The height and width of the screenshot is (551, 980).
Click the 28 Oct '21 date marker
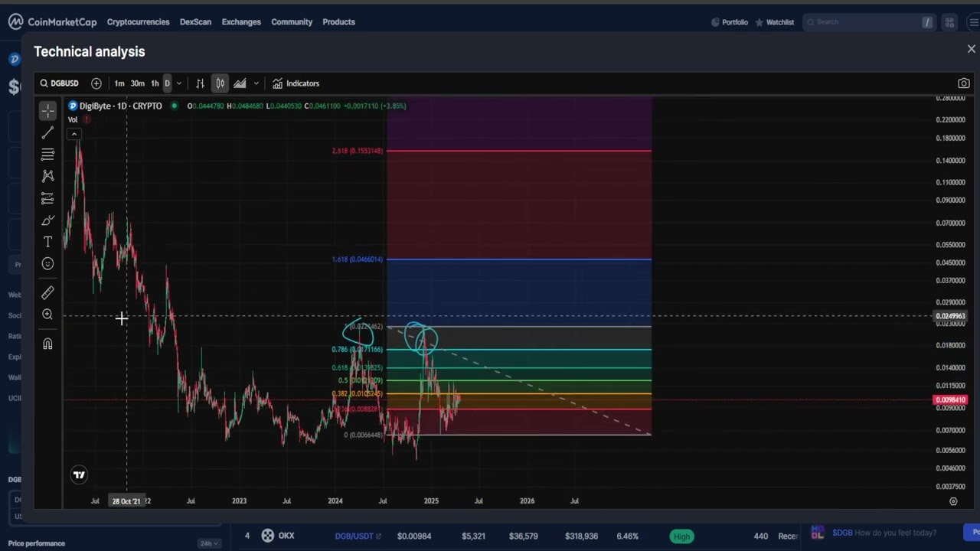tap(126, 501)
